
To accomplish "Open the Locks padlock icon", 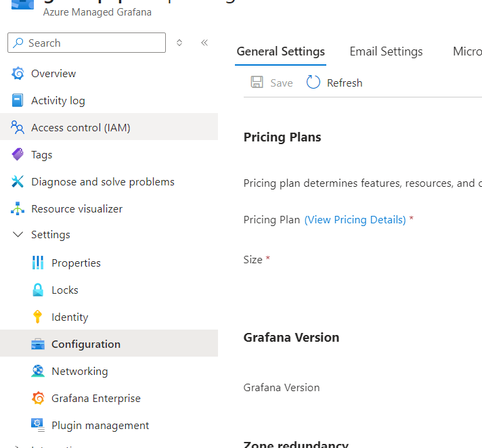I will coord(38,290).
